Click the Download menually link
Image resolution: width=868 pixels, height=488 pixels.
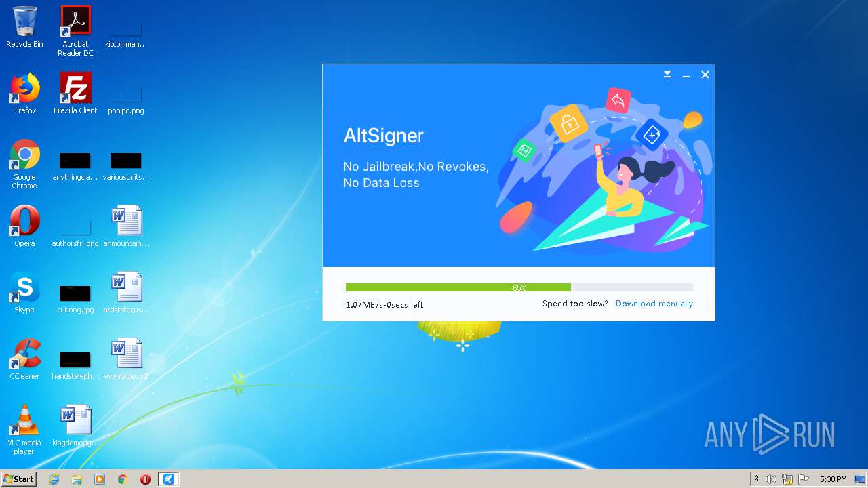[x=654, y=304]
